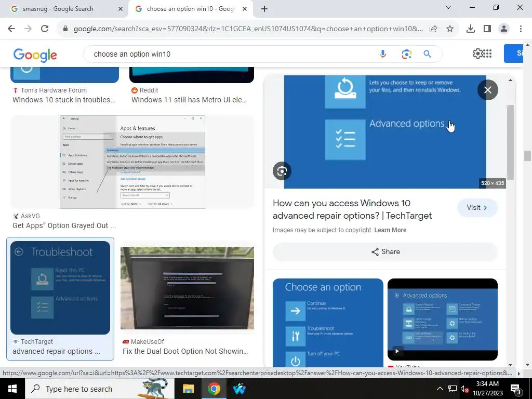
Task: Click the page vertical scrollbar thumb
Action: [x=527, y=156]
